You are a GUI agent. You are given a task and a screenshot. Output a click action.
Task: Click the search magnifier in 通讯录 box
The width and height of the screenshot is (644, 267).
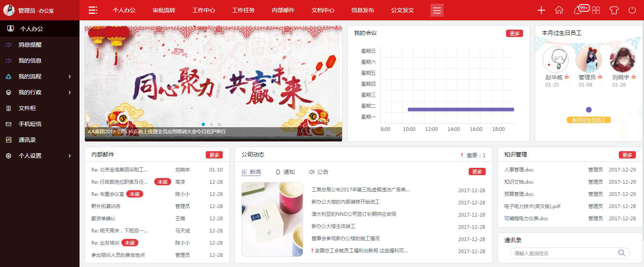pos(621,253)
